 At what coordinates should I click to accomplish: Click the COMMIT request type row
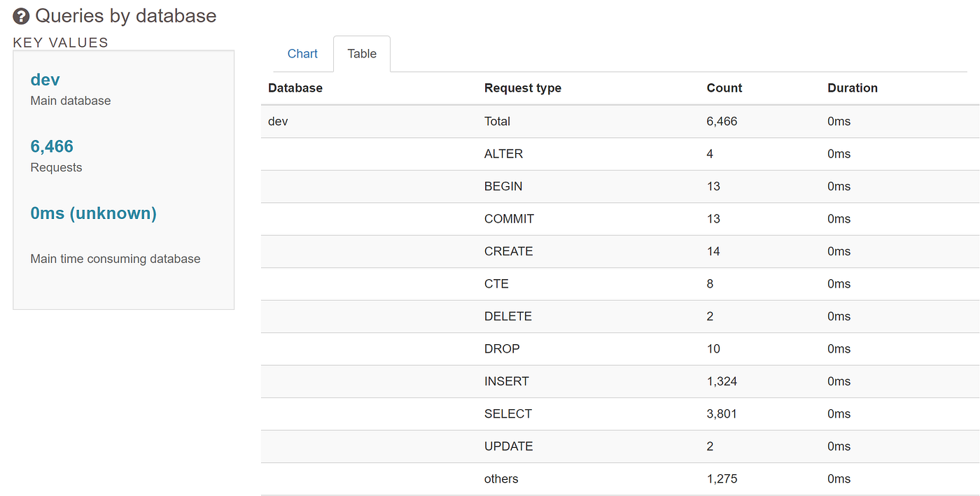pos(620,219)
